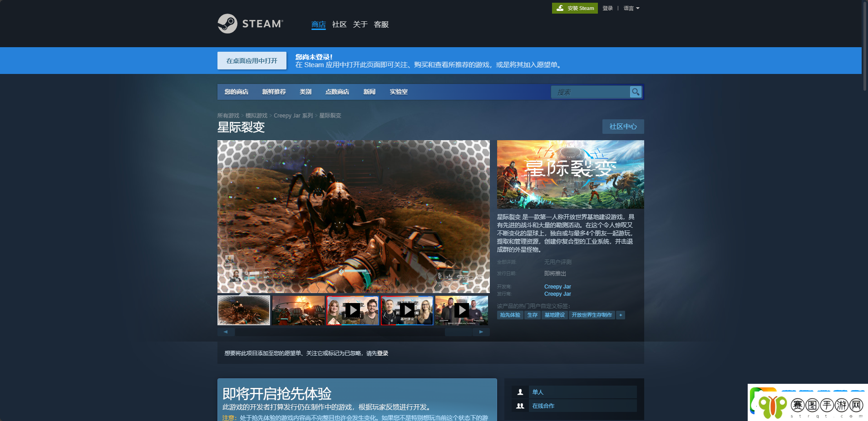Click the 社区中心 button
Viewport: 868px width, 421px height.
pos(623,127)
